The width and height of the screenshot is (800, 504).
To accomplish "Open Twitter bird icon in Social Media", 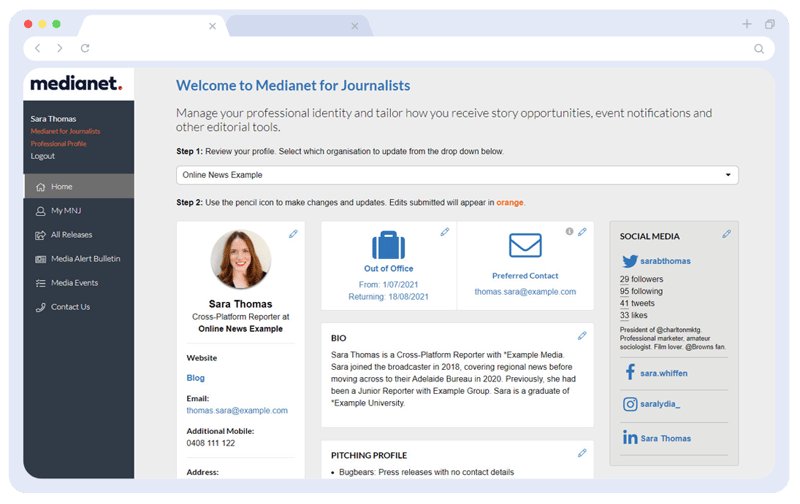I will click(630, 261).
